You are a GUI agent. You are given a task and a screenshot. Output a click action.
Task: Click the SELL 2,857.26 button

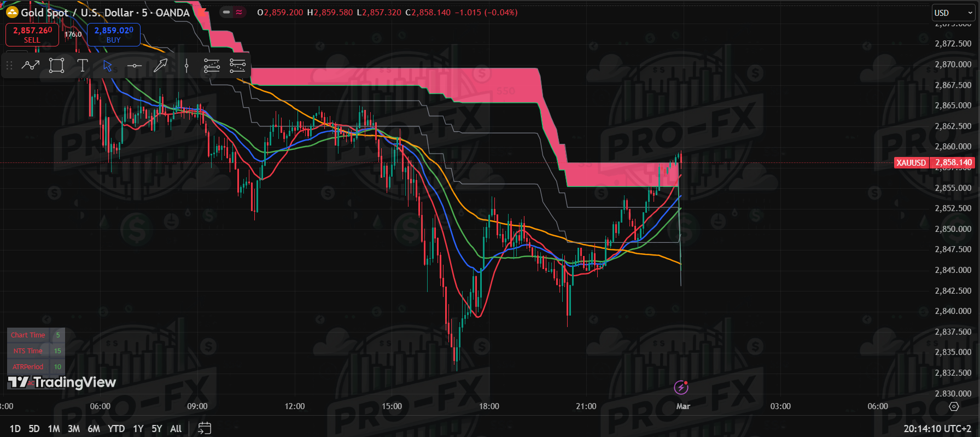pyautogui.click(x=32, y=34)
